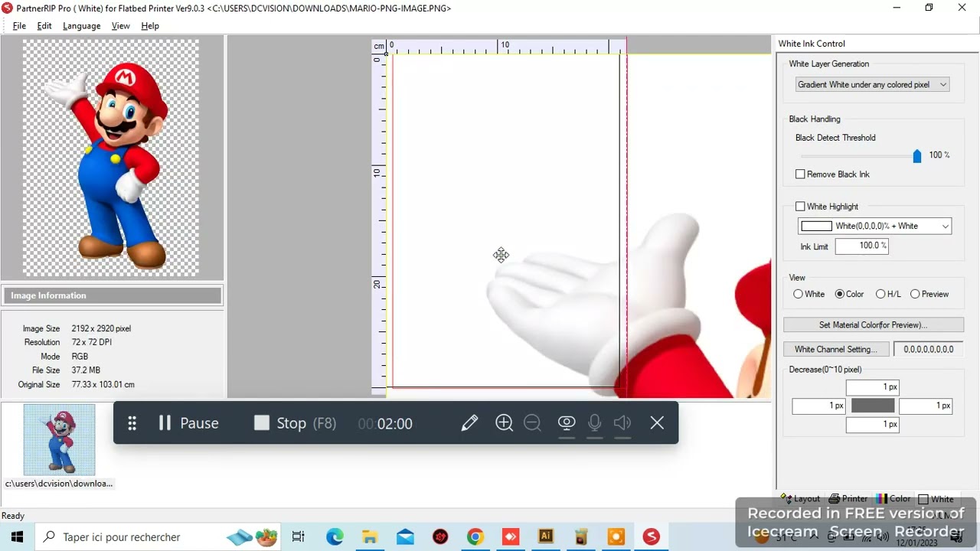Click the cm ruler unit corner

coord(379,46)
